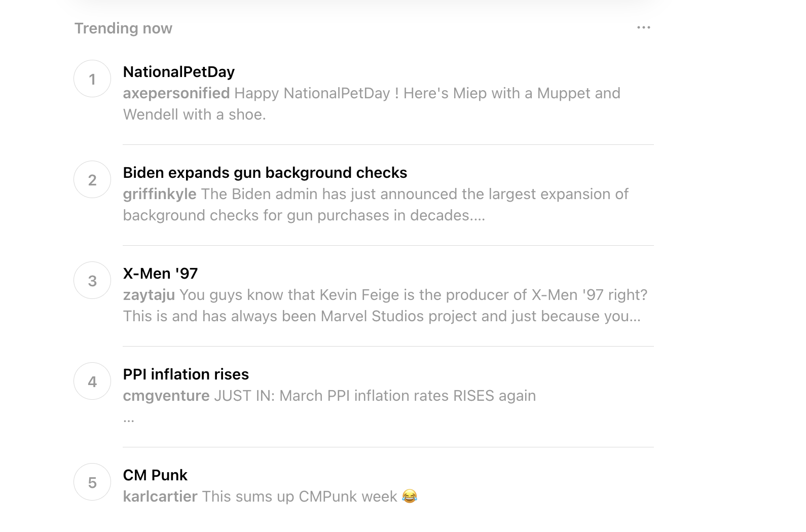The image size is (806, 532).
Task: Click post text "You guys know that Kevin Feige"
Action: coord(289,295)
